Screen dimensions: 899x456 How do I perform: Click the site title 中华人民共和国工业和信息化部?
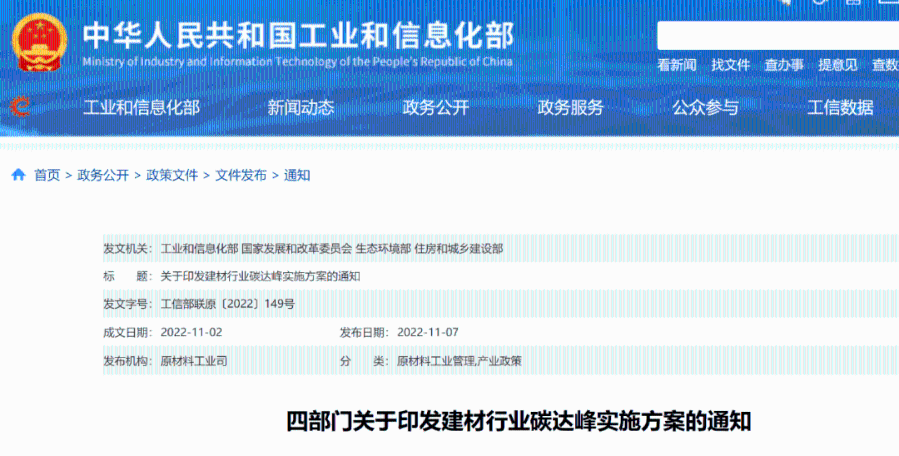pyautogui.click(x=297, y=35)
